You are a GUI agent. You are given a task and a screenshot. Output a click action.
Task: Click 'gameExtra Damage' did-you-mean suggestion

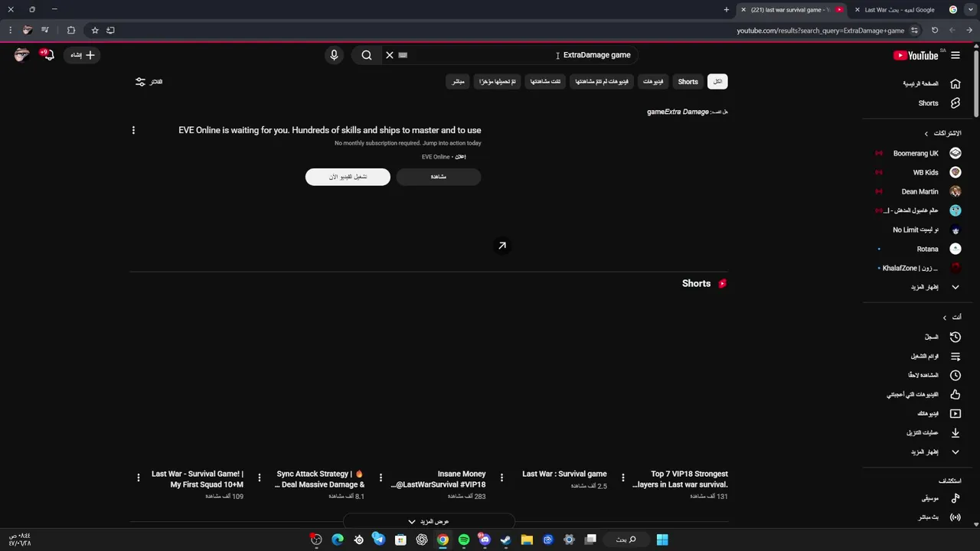click(x=678, y=112)
